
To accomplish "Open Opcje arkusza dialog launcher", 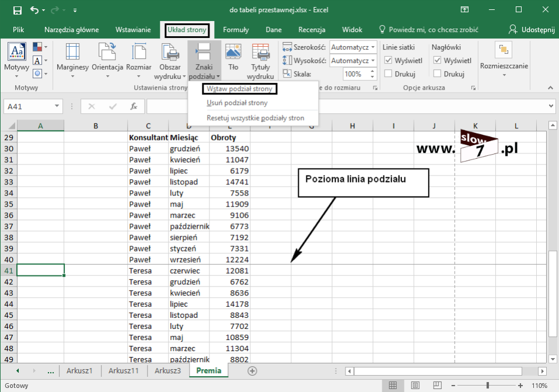I will (473, 87).
